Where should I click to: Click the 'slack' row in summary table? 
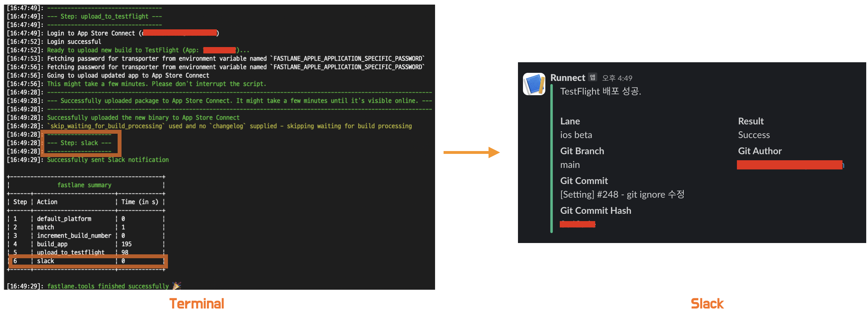tap(86, 261)
